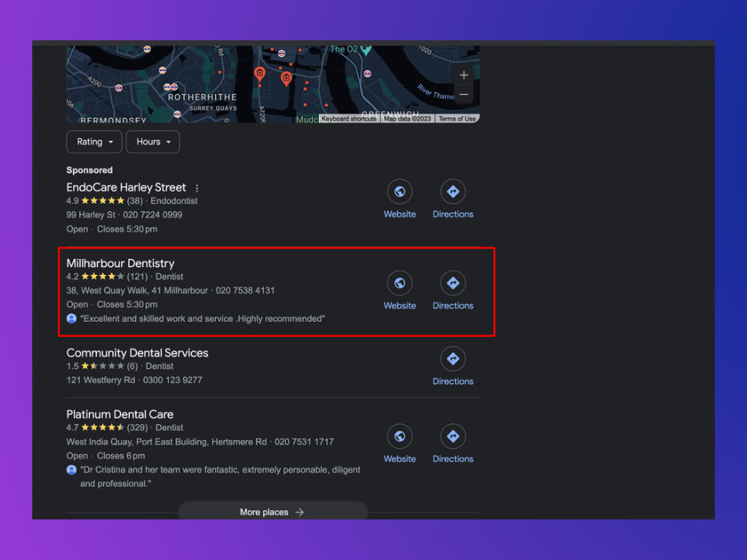Click the Millharbour Dentistry directions icon

[453, 283]
